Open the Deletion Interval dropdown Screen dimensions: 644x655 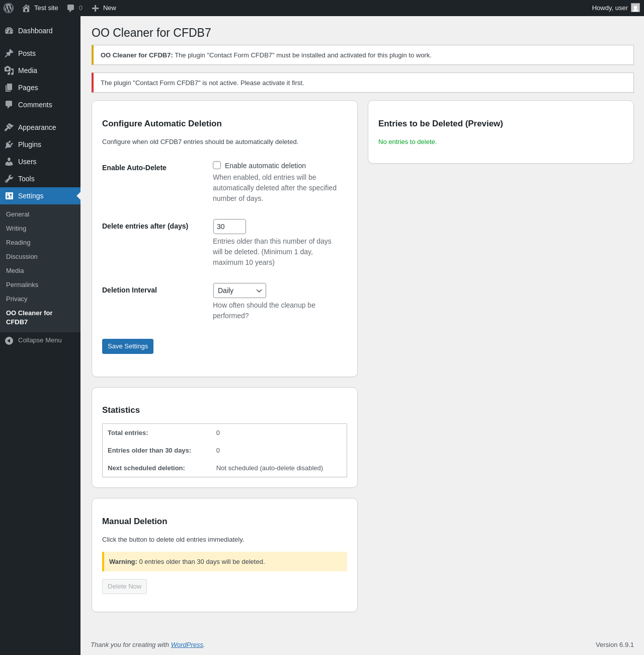coord(239,290)
